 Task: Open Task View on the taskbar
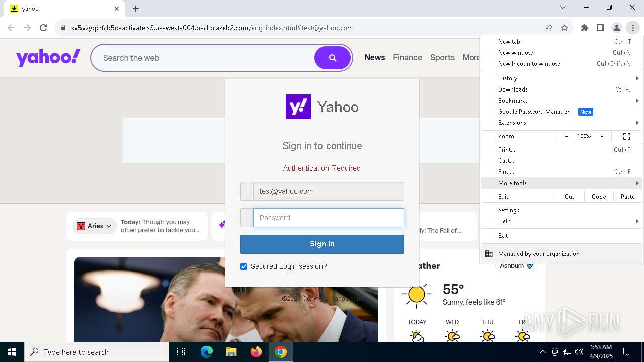pyautogui.click(x=181, y=352)
